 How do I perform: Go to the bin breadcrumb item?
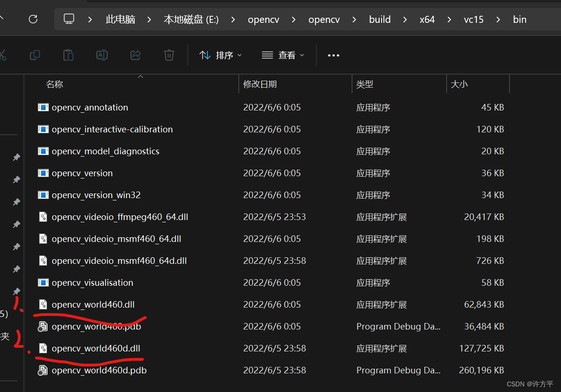point(519,19)
